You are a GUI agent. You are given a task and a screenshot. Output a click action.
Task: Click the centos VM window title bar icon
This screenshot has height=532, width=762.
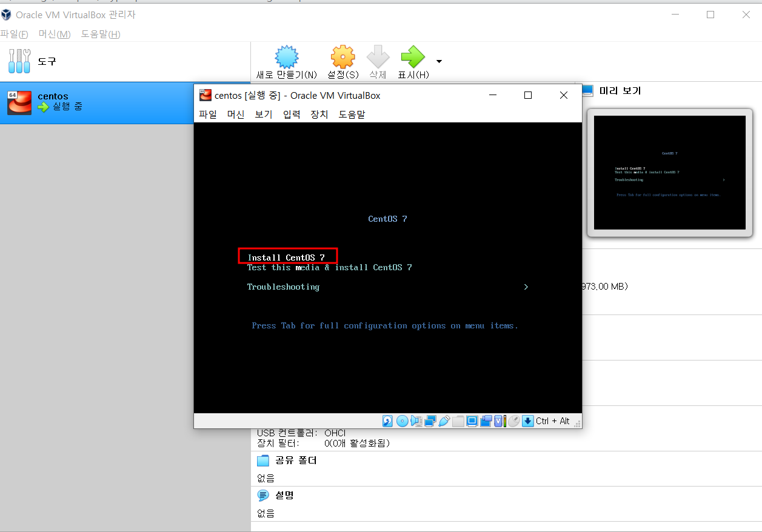[x=206, y=95]
